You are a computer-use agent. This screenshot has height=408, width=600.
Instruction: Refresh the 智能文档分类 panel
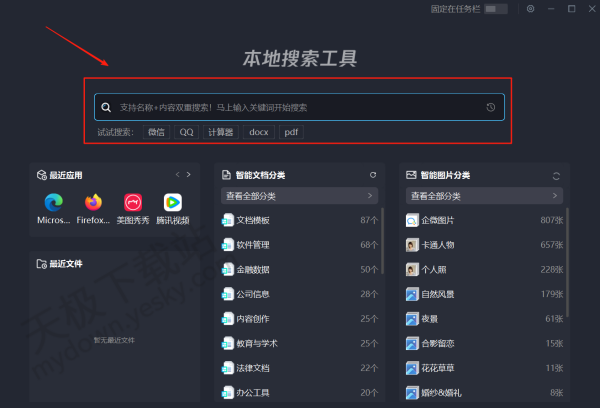(x=373, y=175)
